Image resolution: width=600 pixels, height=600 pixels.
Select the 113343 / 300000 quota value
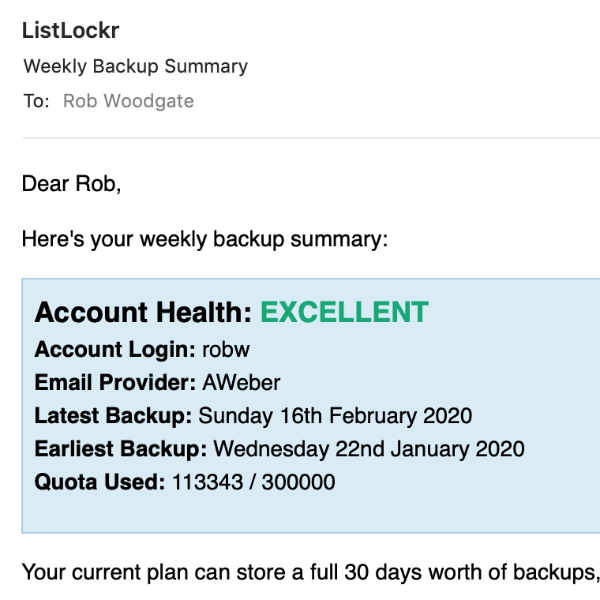(x=254, y=482)
